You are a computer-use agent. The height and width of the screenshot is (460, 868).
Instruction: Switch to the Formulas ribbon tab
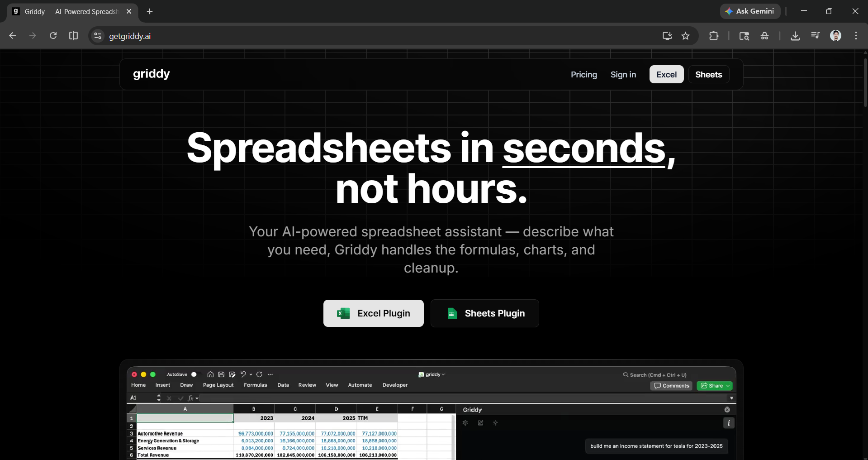click(x=256, y=385)
